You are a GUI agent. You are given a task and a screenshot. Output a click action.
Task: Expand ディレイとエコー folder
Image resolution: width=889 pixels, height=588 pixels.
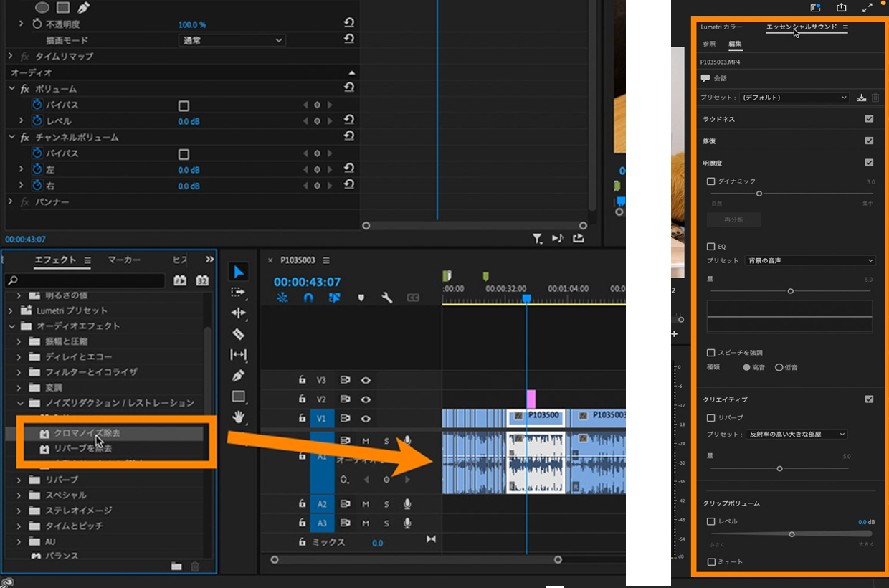coord(19,357)
